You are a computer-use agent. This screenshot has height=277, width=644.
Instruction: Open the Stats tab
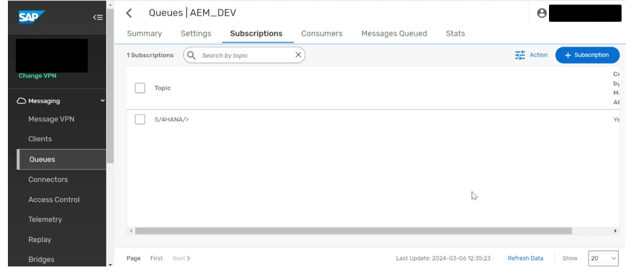click(455, 34)
